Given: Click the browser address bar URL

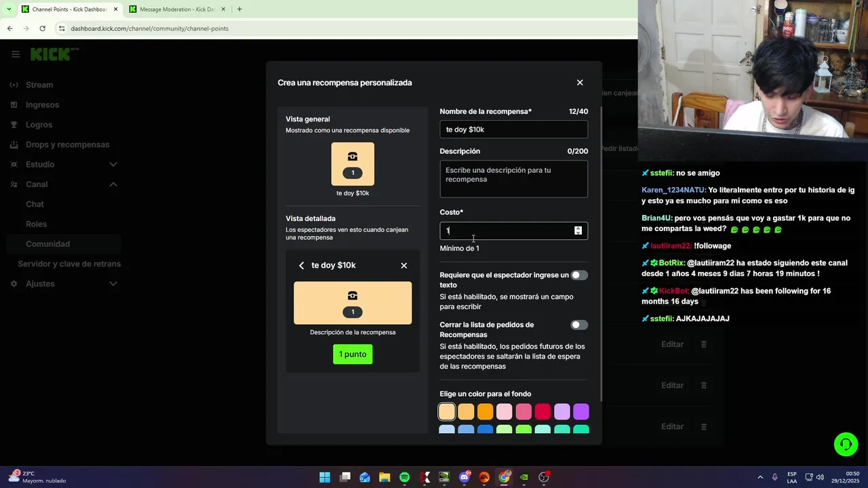Looking at the screenshot, I should pos(149,28).
